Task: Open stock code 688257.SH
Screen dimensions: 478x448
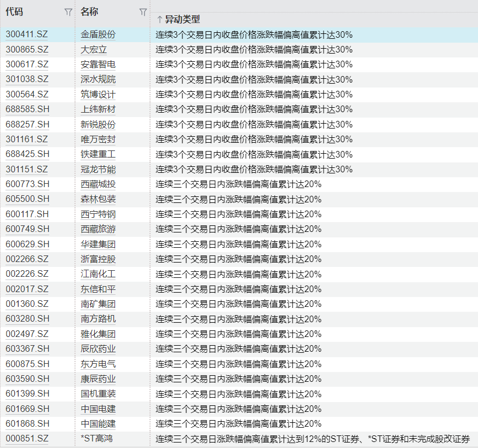Action: 27,124
